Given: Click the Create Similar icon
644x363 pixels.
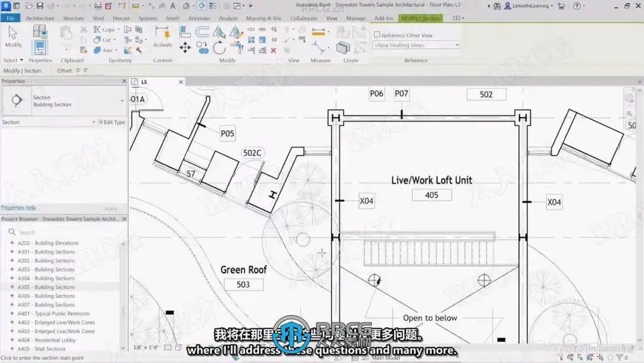Looking at the screenshot, I should tap(342, 48).
